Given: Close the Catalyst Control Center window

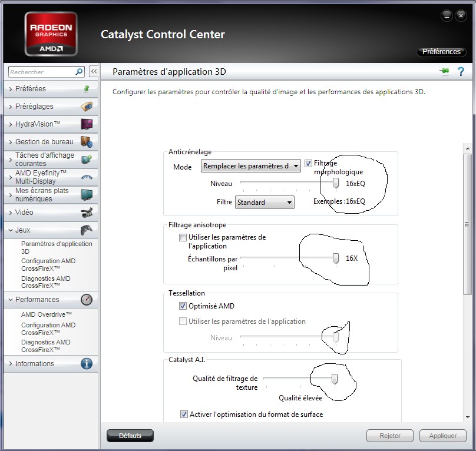Looking at the screenshot, I should pos(461,16).
